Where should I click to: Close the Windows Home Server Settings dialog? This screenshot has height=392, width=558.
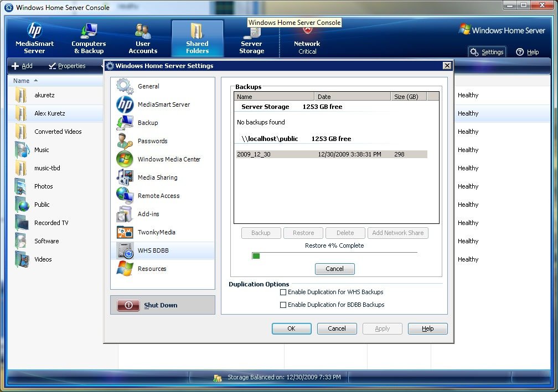(447, 65)
